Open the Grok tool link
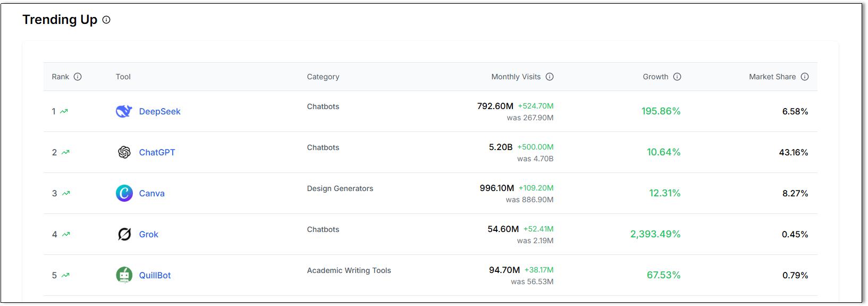This screenshot has width=868, height=306. (x=148, y=234)
